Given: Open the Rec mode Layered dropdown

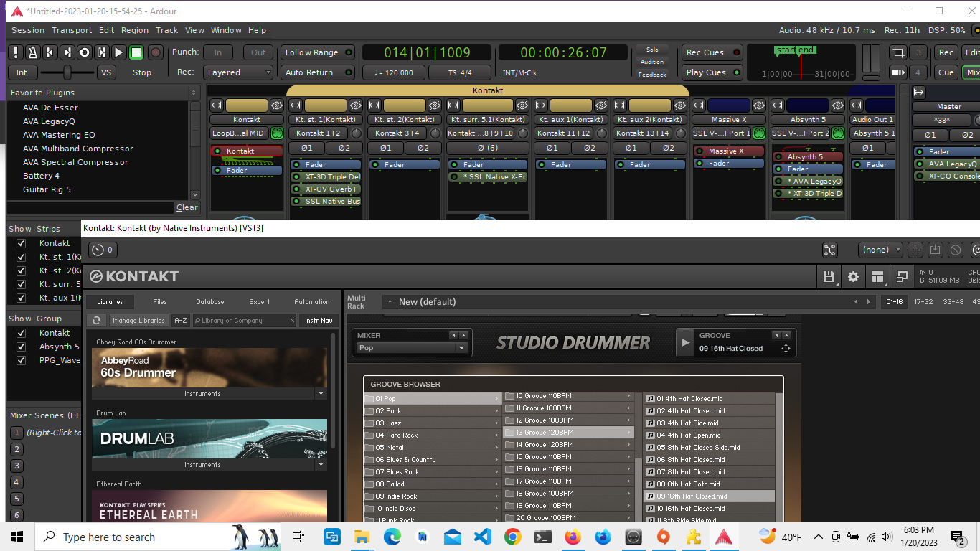Looking at the screenshot, I should coord(238,72).
